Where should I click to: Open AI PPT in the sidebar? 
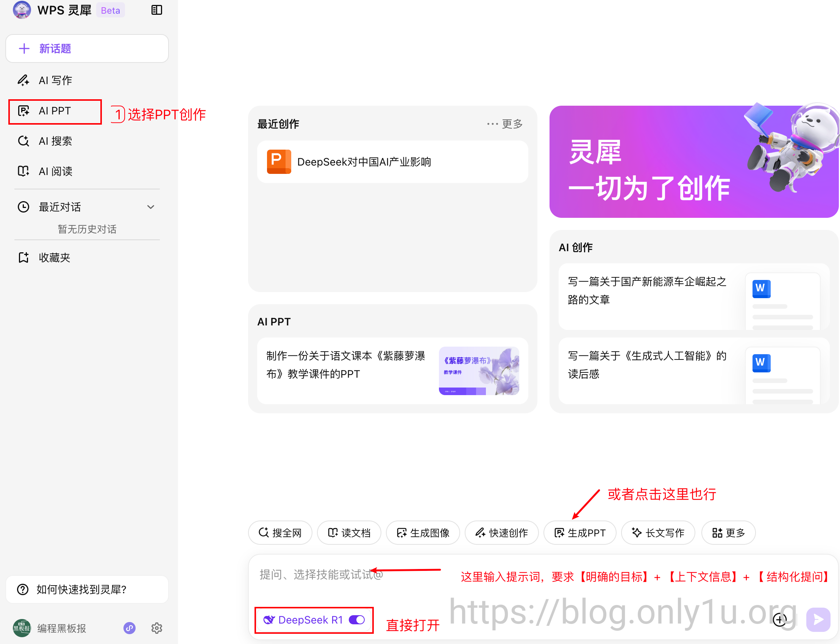(55, 111)
